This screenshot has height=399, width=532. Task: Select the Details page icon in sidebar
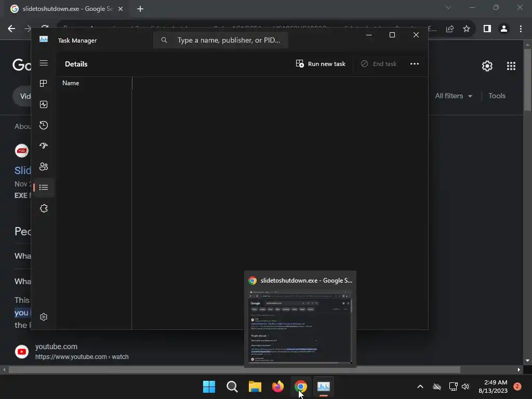[x=44, y=187]
